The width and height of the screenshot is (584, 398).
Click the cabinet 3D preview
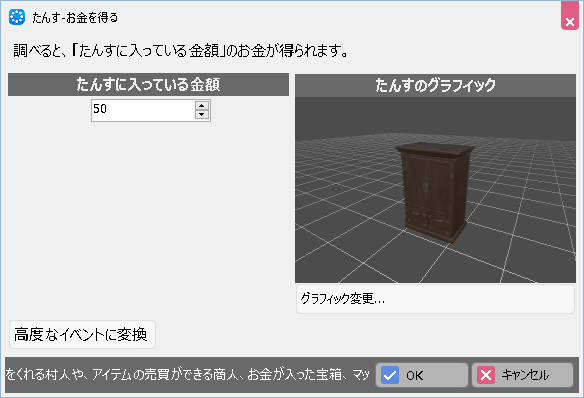tap(435, 190)
